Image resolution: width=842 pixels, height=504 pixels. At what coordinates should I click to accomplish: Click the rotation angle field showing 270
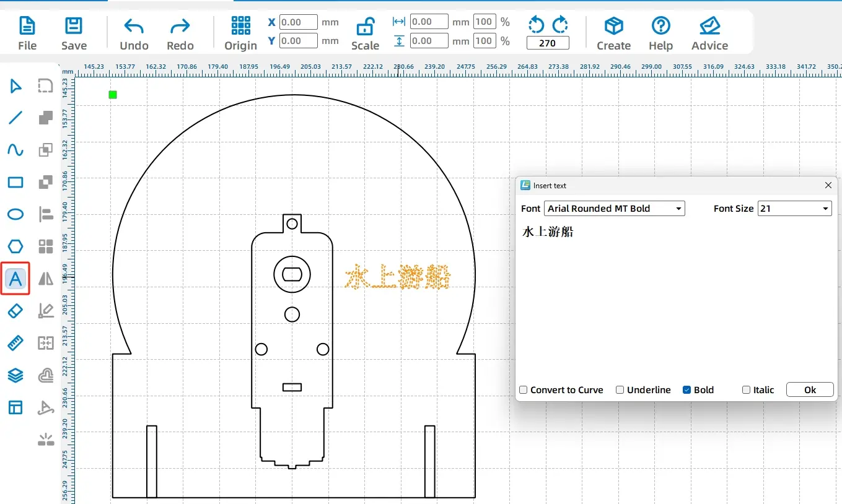(548, 43)
